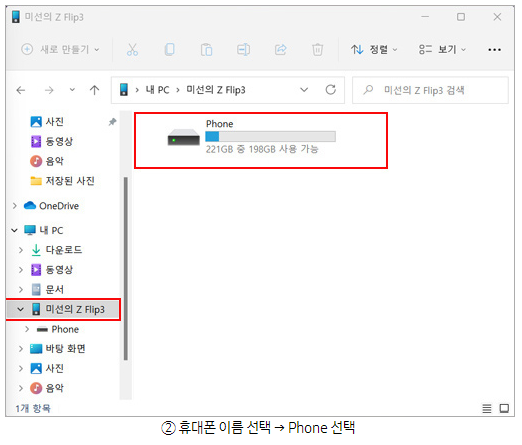Select 바탕 화면 in navigation pane
The width and height of the screenshot is (522, 445).
[x=57, y=349]
